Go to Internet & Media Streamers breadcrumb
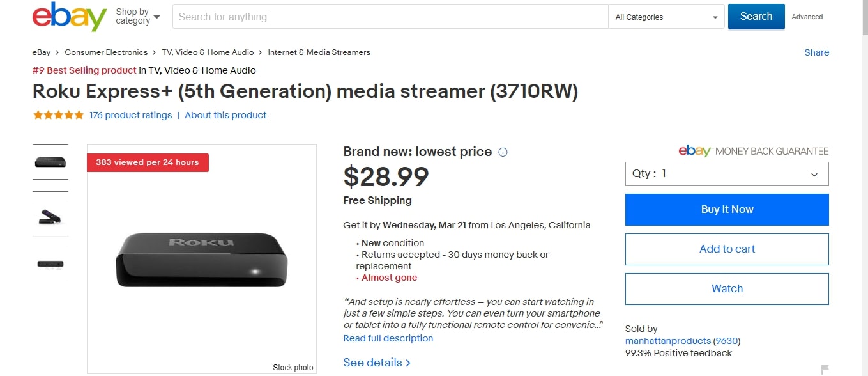The width and height of the screenshot is (868, 376). [x=319, y=52]
